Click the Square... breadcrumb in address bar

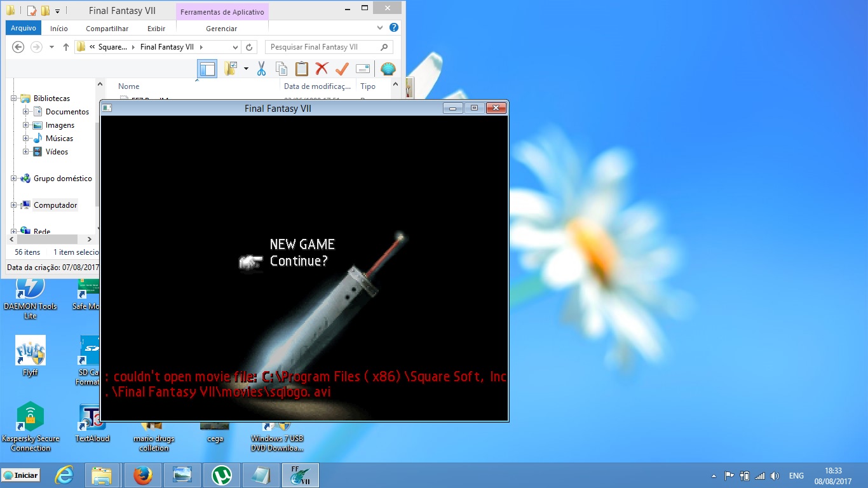[112, 47]
